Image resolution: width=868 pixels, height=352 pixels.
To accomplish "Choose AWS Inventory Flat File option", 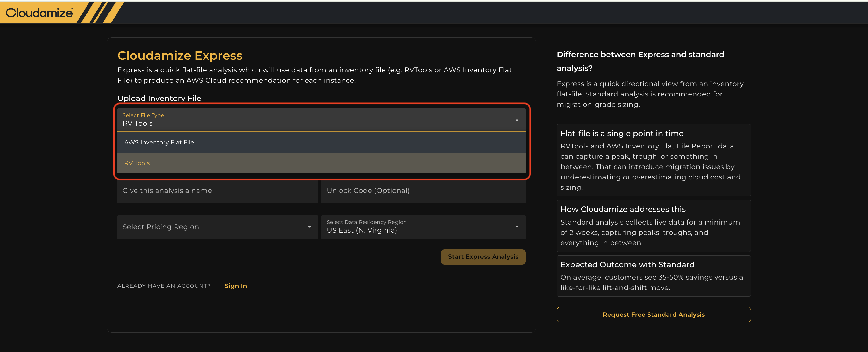I will [x=321, y=142].
